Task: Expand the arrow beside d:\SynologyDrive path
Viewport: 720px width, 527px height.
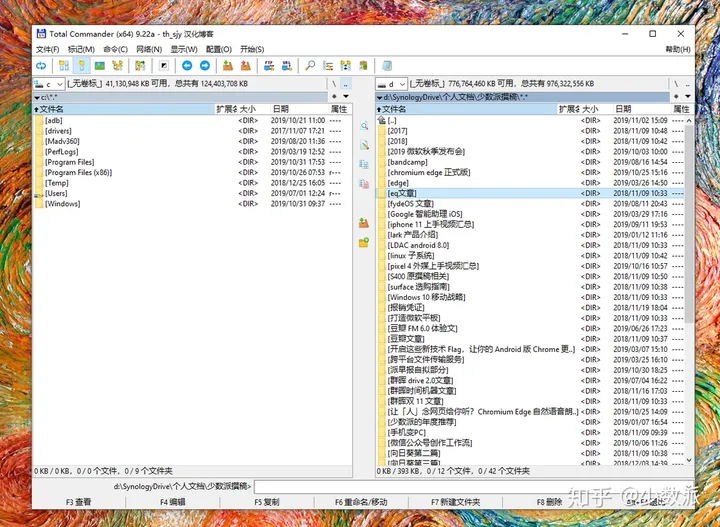Action: [379, 97]
